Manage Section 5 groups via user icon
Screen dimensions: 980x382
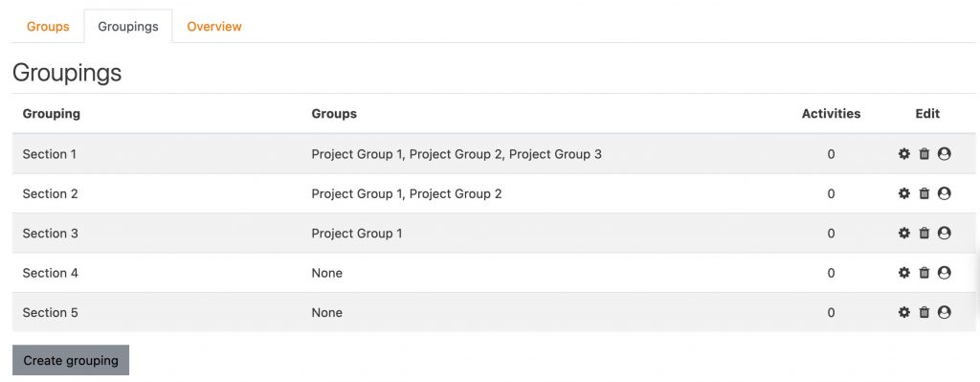tap(945, 312)
